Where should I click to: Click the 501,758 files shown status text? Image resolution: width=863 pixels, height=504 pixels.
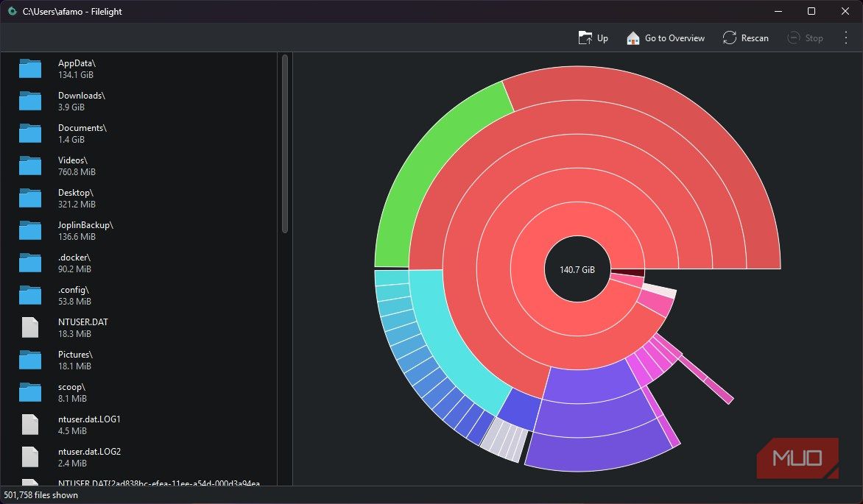pyautogui.click(x=40, y=495)
